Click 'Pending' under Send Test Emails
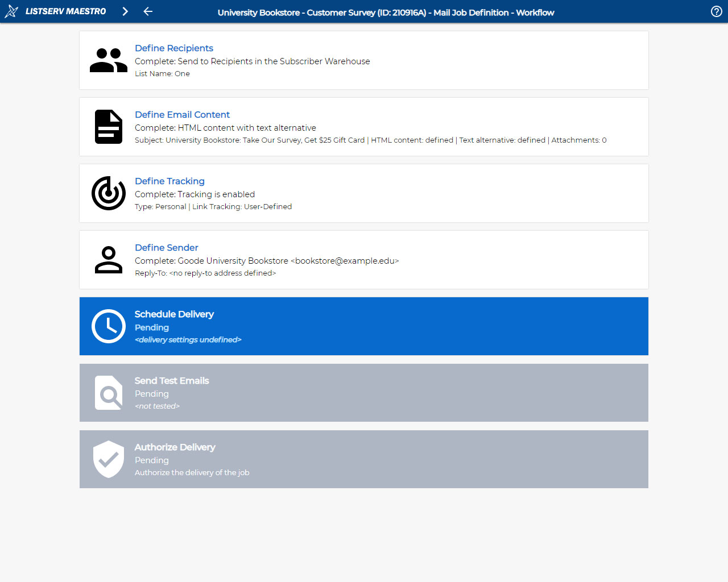Screen dimensions: 728x582 pos(152,394)
